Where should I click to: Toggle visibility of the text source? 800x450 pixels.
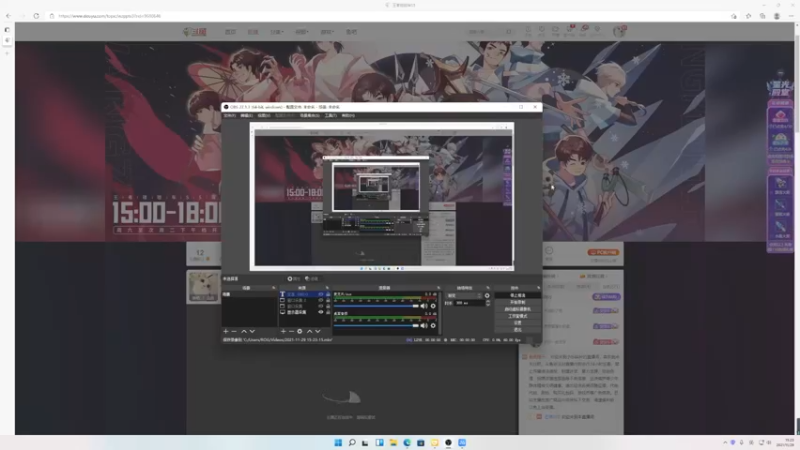(320, 294)
